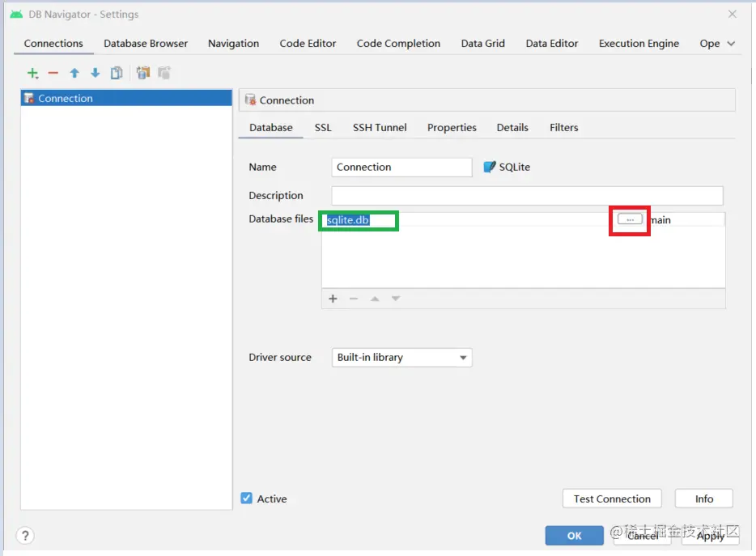Expand hidden tabs chevron after Ope
This screenshot has height=556, width=756.
pyautogui.click(x=731, y=44)
